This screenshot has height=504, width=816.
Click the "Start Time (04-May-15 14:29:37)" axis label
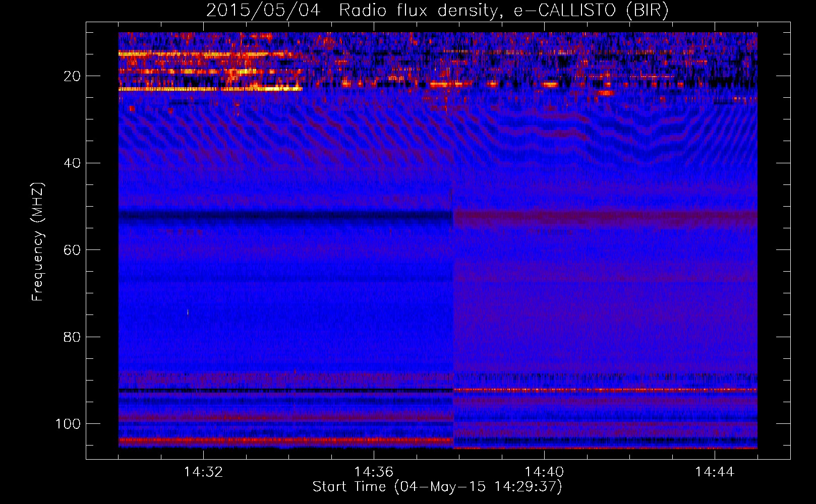[437, 487]
